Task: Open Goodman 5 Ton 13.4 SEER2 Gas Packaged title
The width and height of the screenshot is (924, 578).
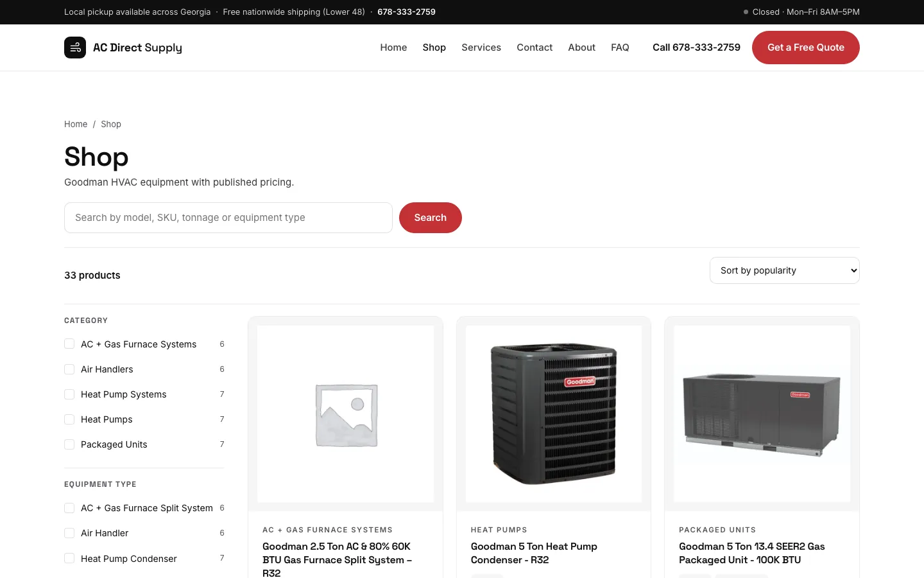Action: point(752,553)
